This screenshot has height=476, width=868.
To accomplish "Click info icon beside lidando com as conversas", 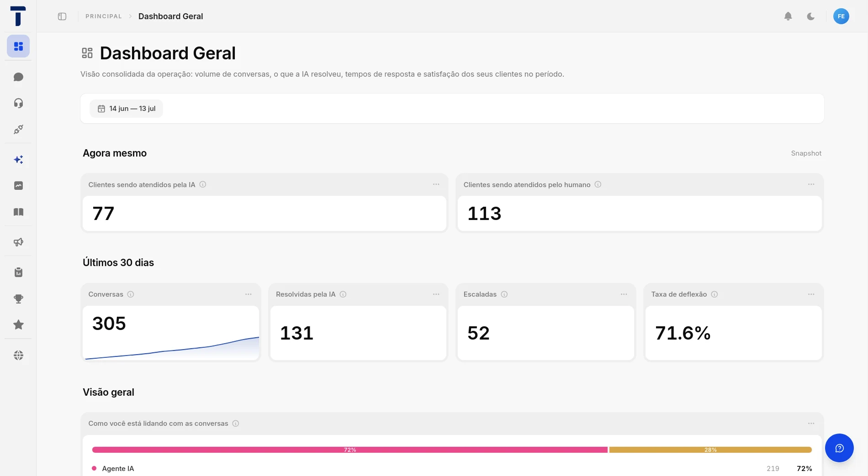I will [236, 424].
